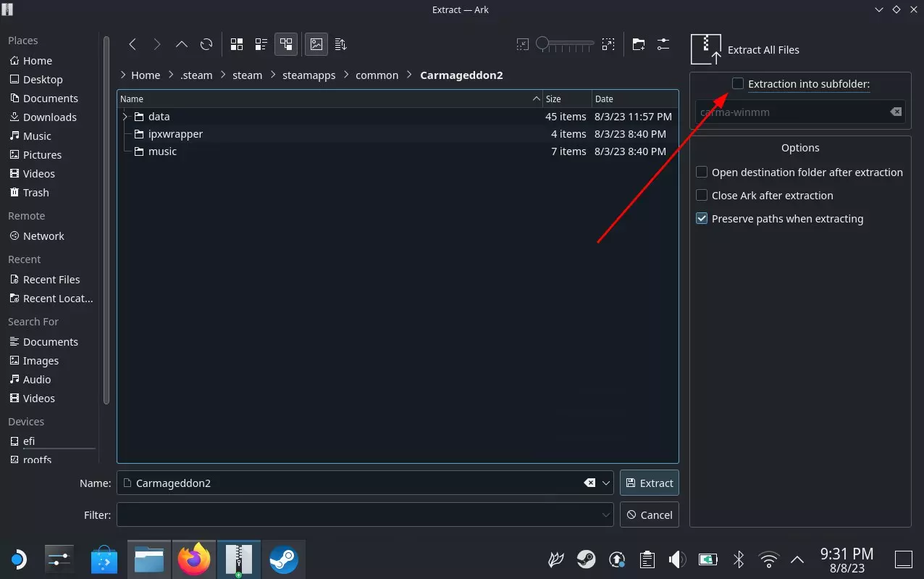Open the Name field history dropdown
Viewport: 924px width, 579px height.
pyautogui.click(x=606, y=483)
